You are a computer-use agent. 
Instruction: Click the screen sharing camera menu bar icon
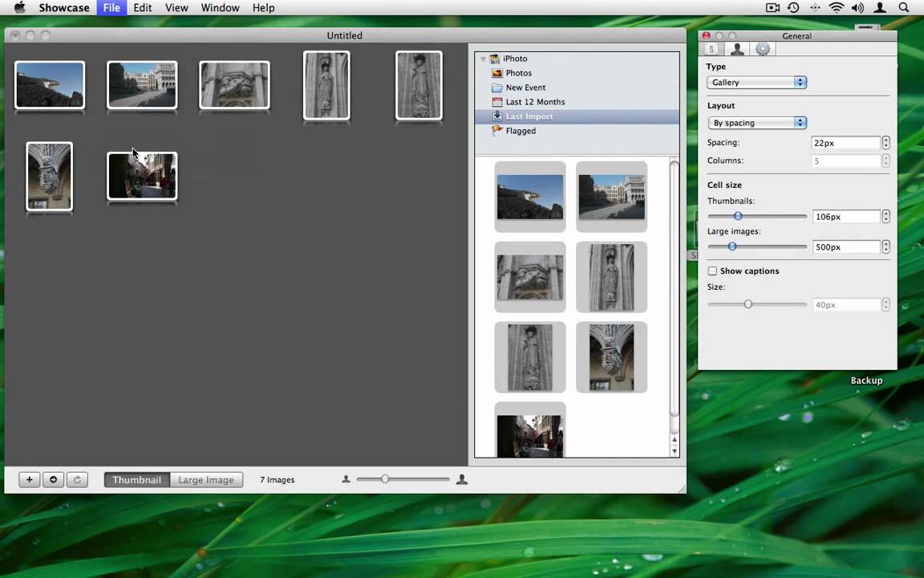coord(772,8)
